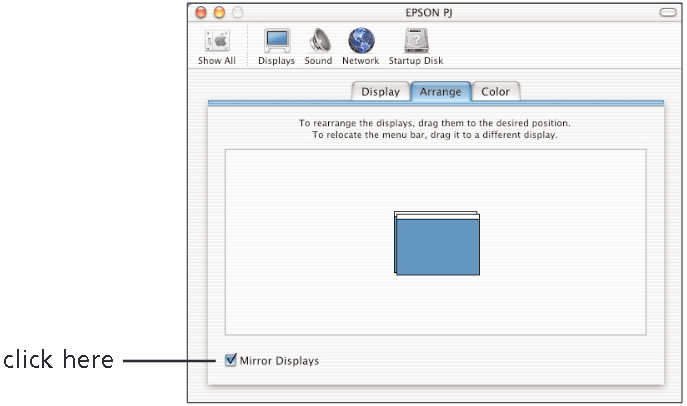Viewport: 687px width, 406px height.
Task: Click the toolbar toggle pill button
Action: click(668, 12)
